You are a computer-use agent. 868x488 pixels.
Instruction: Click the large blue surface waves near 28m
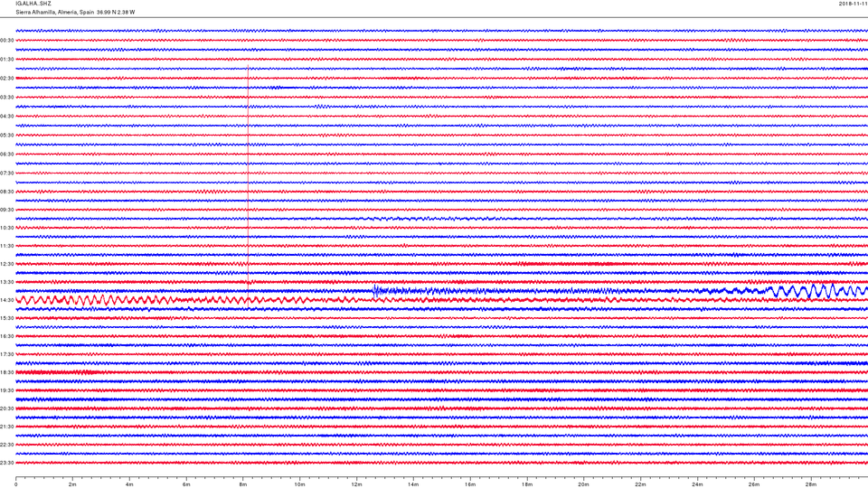tap(817, 290)
